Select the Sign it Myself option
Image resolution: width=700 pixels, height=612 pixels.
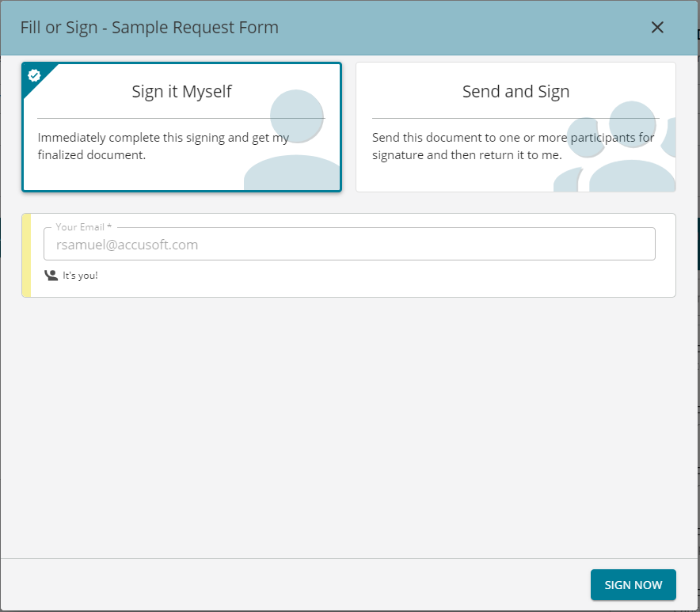point(181,127)
